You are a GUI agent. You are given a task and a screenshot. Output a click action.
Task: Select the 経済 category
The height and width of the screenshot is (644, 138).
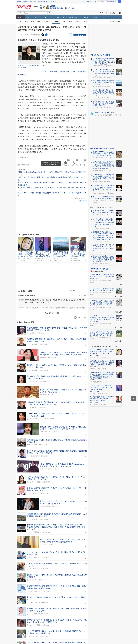point(39,21)
